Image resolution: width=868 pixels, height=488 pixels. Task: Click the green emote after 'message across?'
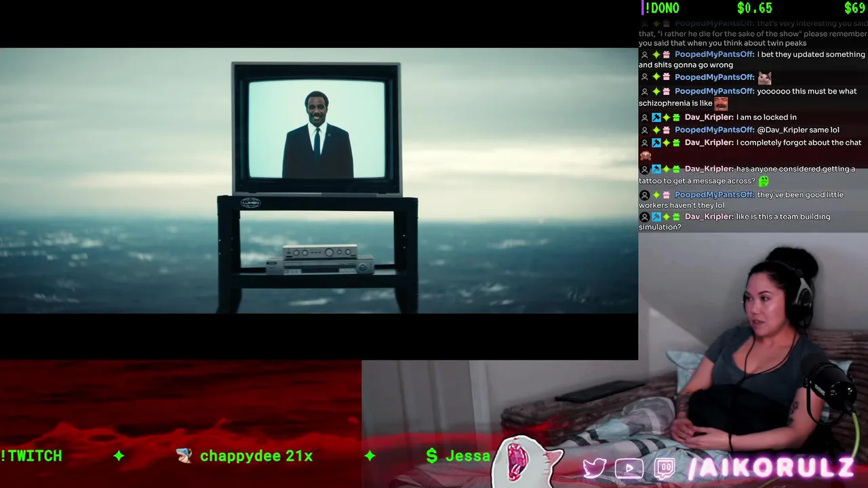pos(764,181)
